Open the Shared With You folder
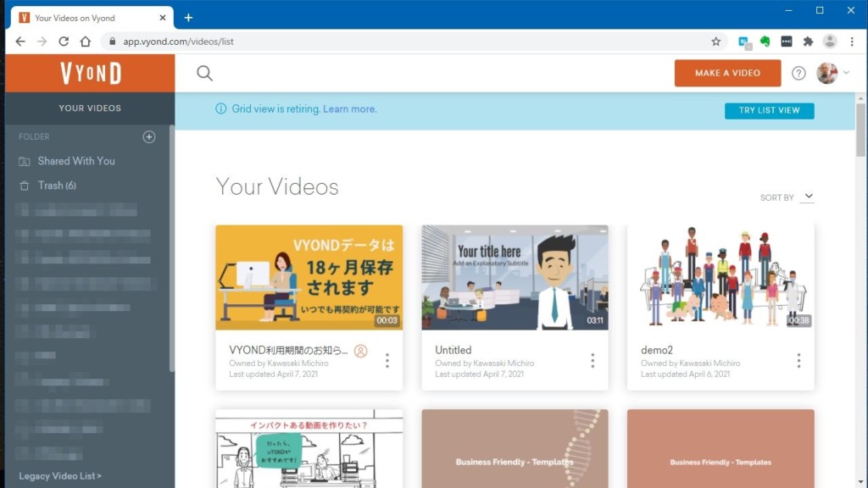The height and width of the screenshot is (488, 868). tap(76, 161)
